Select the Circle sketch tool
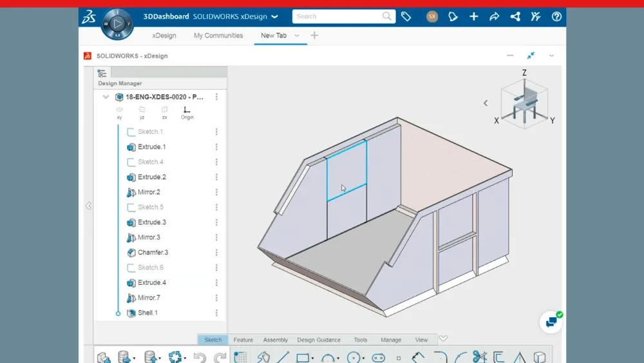The image size is (644, 363). 354,357
